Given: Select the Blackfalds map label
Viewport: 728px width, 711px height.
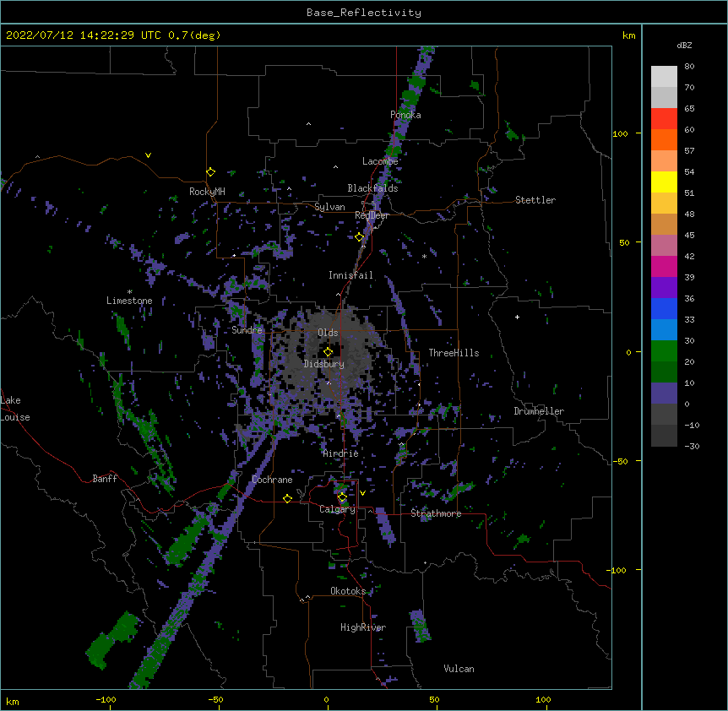Looking at the screenshot, I should [x=372, y=188].
